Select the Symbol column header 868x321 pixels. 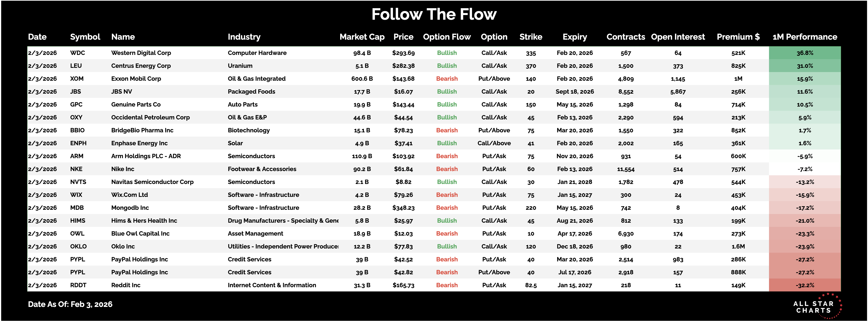(x=85, y=37)
